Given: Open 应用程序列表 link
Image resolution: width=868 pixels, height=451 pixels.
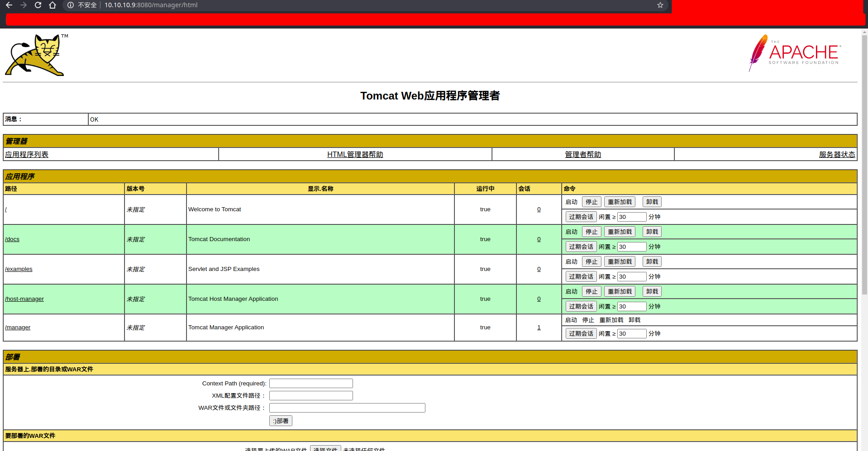Looking at the screenshot, I should point(27,154).
